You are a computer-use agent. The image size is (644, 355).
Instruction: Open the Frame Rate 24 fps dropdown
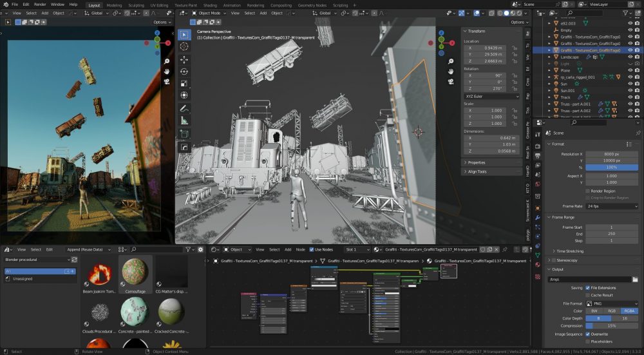[x=612, y=206]
